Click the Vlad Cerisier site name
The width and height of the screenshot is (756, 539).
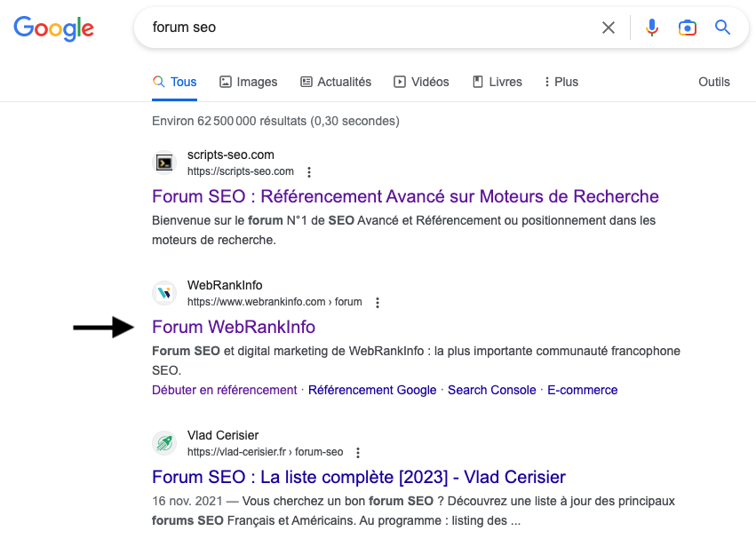point(223,435)
